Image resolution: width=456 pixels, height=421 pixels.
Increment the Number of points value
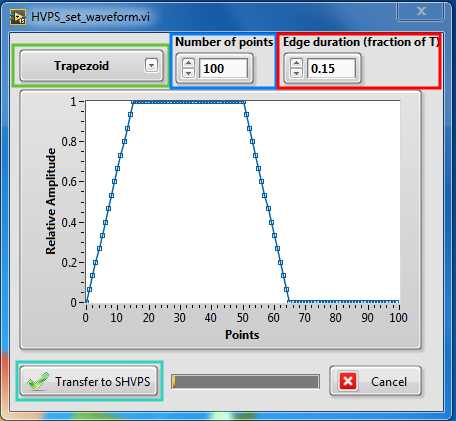188,63
